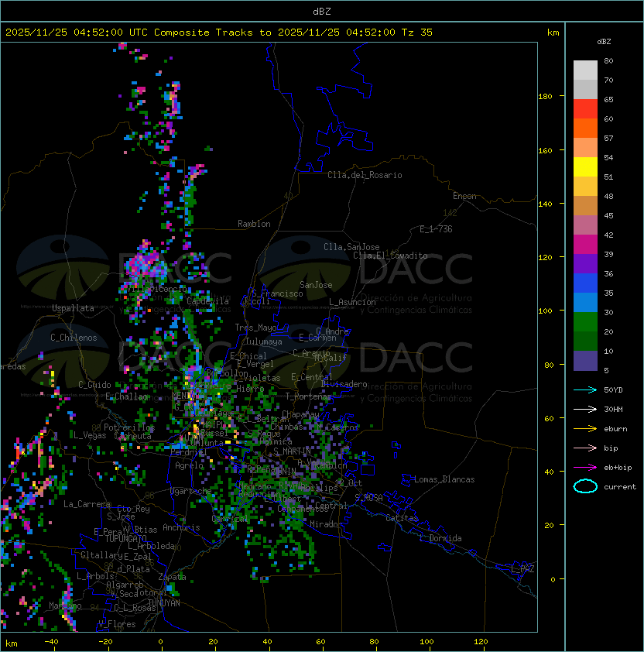This screenshot has height=652, width=644.
Task: Click the 'Catitas' map label
Action: [402, 518]
